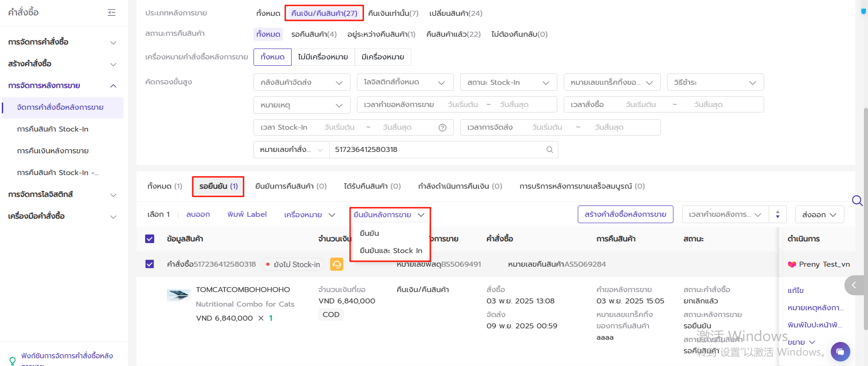The height and width of the screenshot is (366, 868).
Task: Select the ไม่มีเครื่องหมาย filter option
Action: tap(323, 57)
